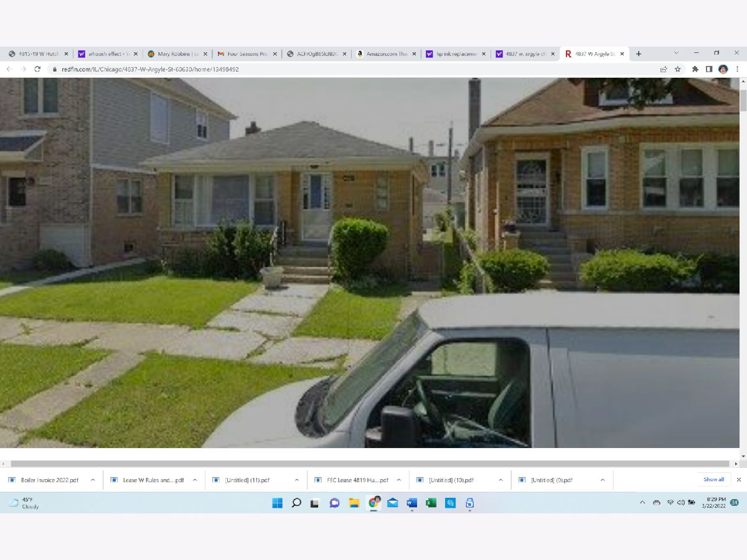Open a new browser tab
The image size is (747, 560).
click(x=638, y=54)
